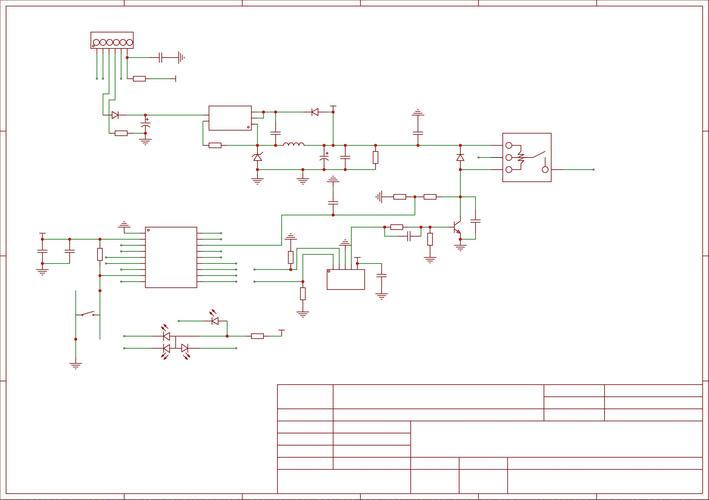Click the capacitor beside the top connector
709x500 pixels.
tap(160, 58)
